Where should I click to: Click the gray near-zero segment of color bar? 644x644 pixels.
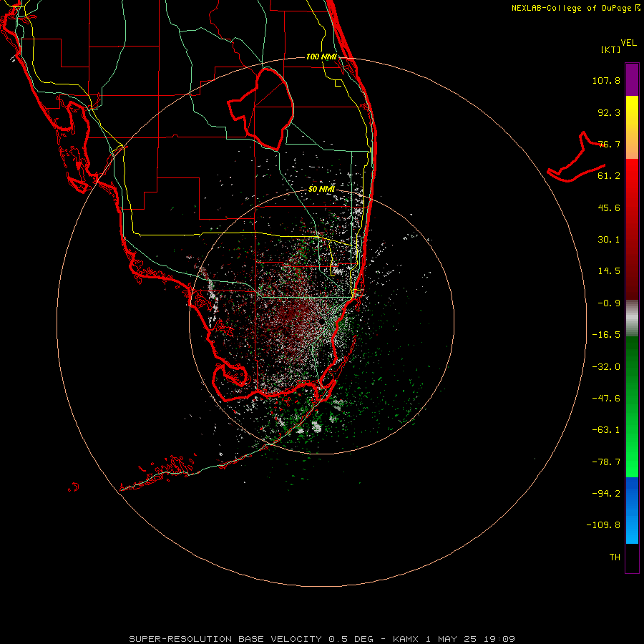(x=632, y=318)
